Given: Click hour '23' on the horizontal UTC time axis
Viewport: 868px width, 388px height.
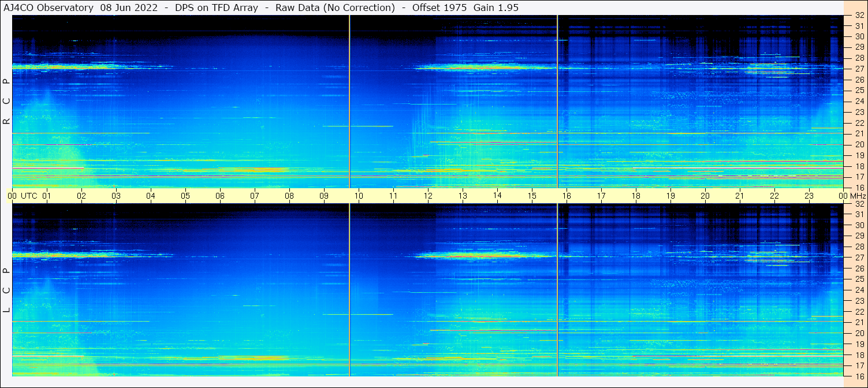Looking at the screenshot, I should pyautogui.click(x=809, y=196).
